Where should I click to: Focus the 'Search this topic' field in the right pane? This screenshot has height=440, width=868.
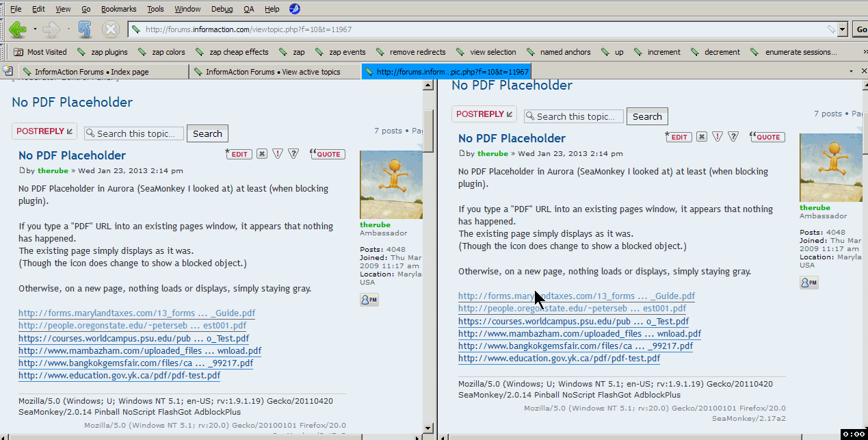point(574,116)
